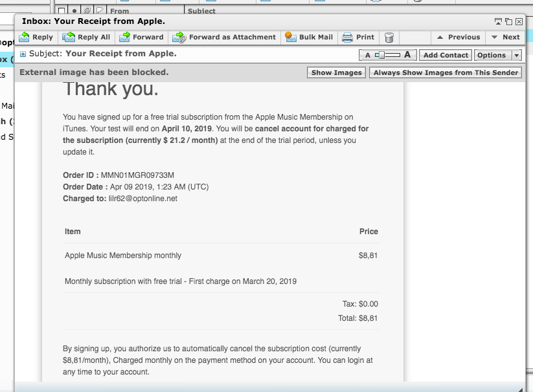Click the Order ID MMN01MGR09733M text
Image resolution: width=533 pixels, height=392 pixels.
(x=137, y=175)
